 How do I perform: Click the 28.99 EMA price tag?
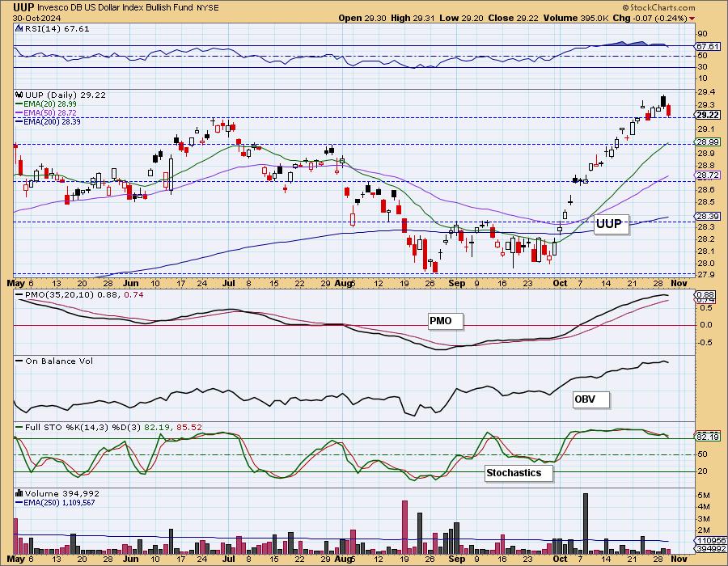[708, 142]
